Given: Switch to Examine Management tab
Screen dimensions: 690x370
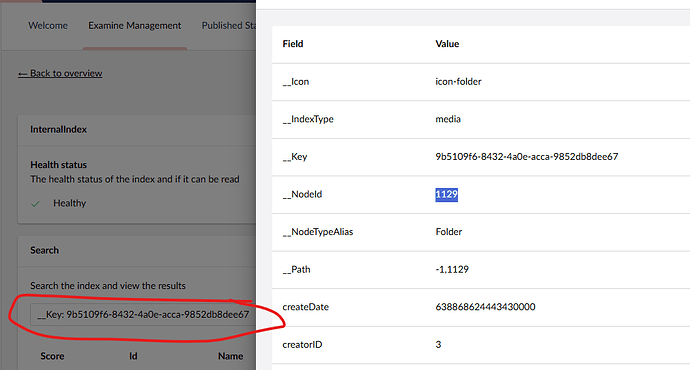Looking at the screenshot, I should point(135,26).
